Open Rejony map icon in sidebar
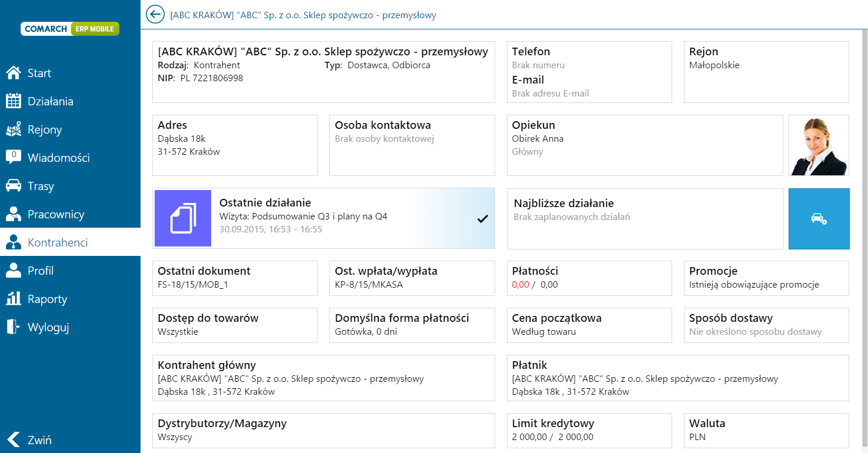The image size is (868, 453). 13,129
